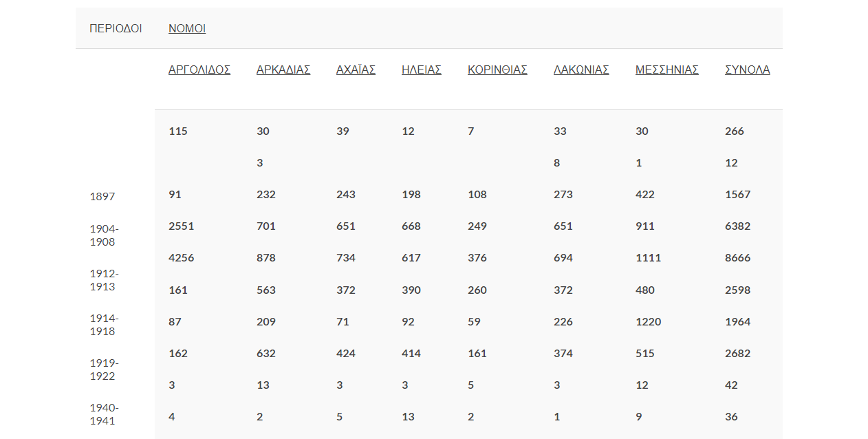The image size is (868, 439).
Task: Click the cell with value 243
Action: coord(346,195)
